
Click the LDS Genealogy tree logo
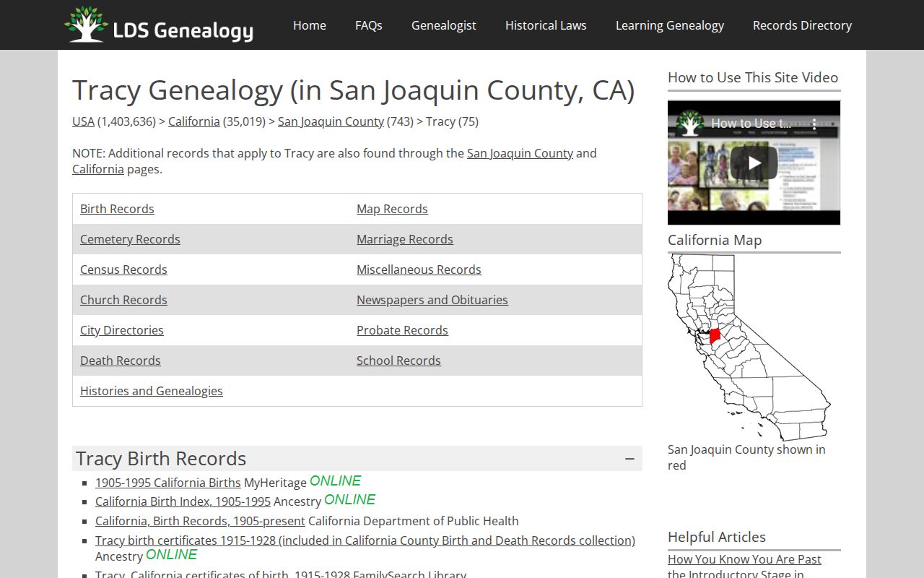click(86, 25)
